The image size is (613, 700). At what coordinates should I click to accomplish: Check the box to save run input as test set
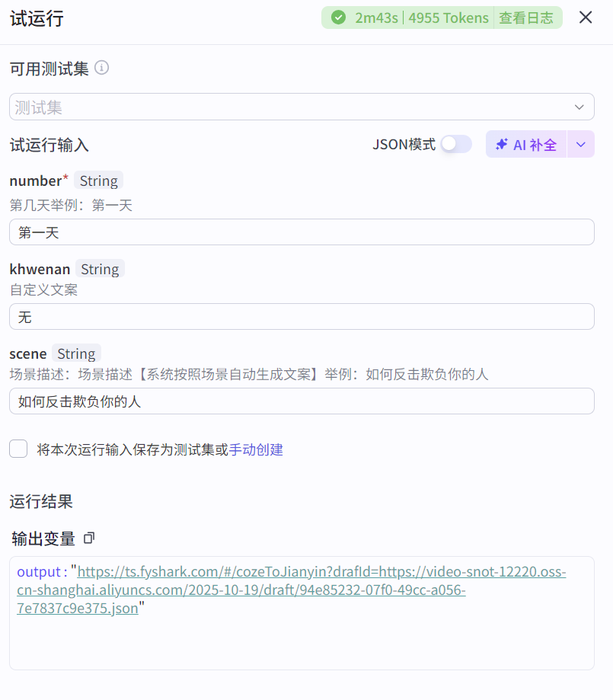[18, 449]
